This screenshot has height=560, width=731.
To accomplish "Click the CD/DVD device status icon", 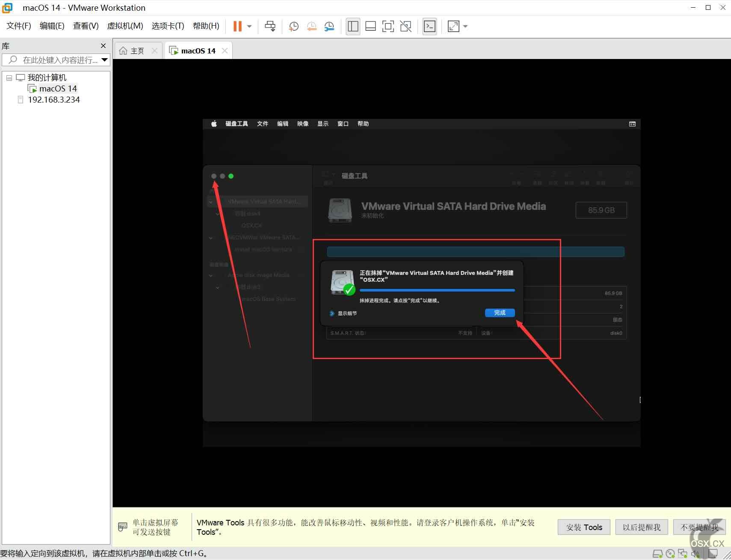I will tap(670, 554).
